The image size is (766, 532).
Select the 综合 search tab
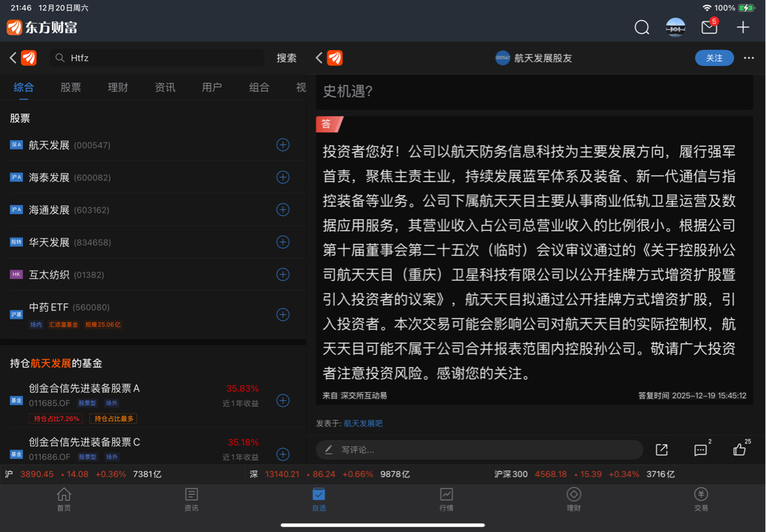point(24,87)
